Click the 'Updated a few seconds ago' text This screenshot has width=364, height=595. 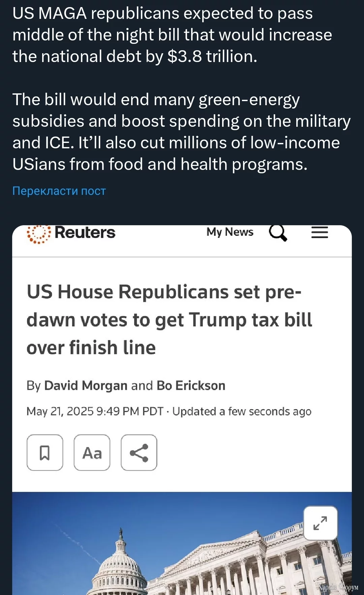(x=242, y=411)
